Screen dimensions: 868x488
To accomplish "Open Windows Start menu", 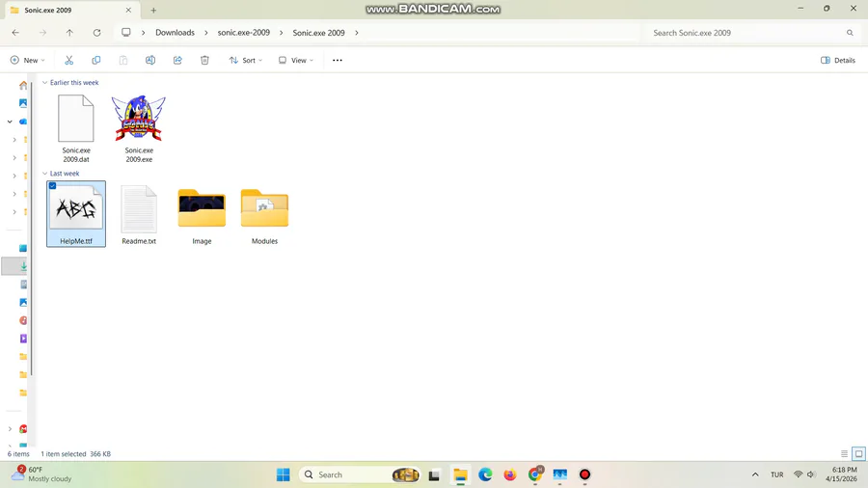I will 283,474.
